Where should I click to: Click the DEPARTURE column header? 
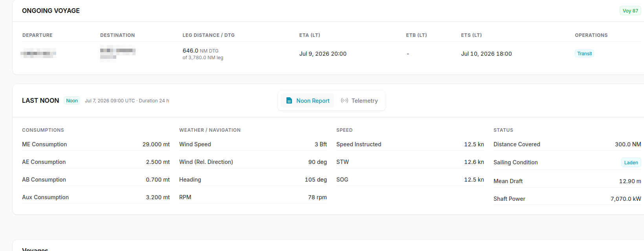tap(37, 35)
